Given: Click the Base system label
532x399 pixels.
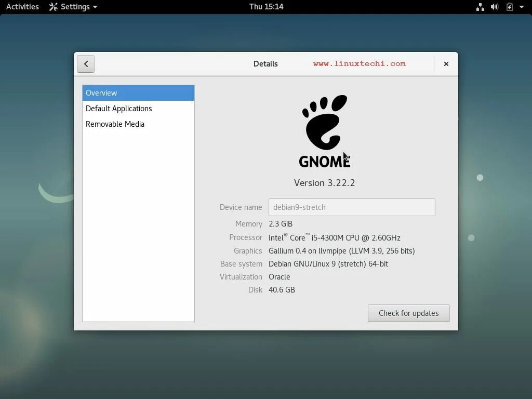Looking at the screenshot, I should (241, 264).
